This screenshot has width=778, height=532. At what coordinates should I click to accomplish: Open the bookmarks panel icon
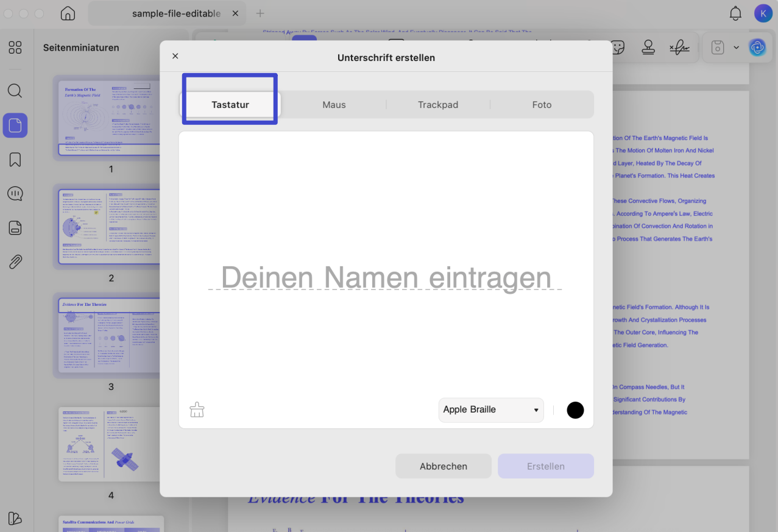click(x=15, y=160)
